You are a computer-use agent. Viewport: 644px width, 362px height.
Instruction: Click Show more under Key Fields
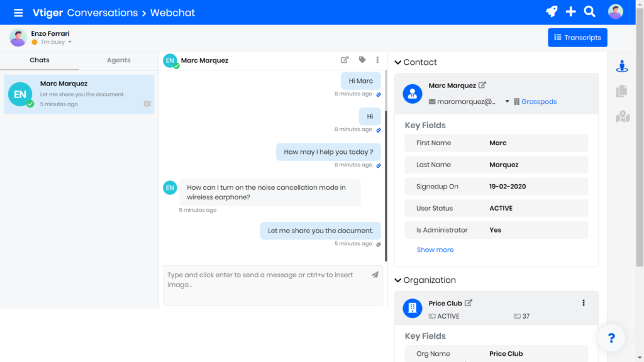click(435, 250)
